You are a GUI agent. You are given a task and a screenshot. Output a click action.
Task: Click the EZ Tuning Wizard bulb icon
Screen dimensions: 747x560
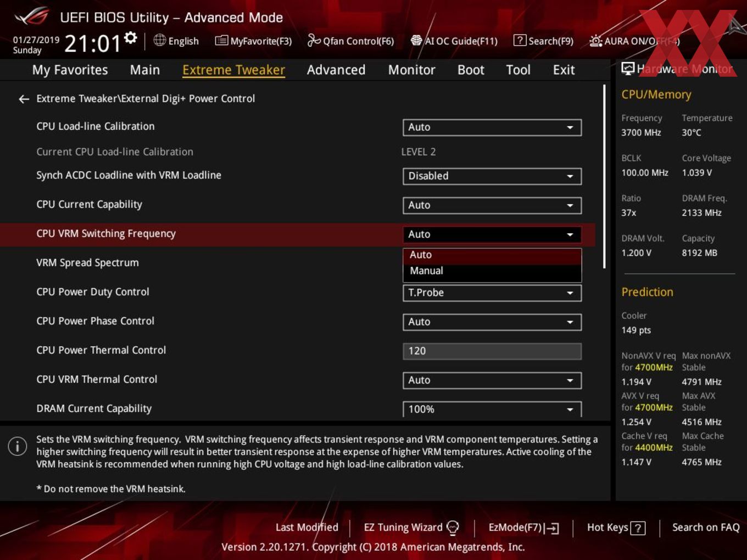[453, 528]
